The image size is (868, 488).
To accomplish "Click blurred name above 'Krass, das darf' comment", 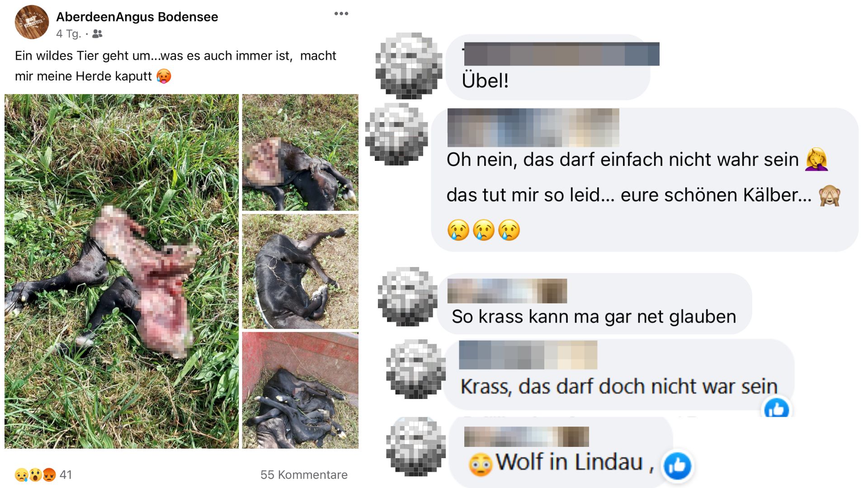I will click(528, 355).
